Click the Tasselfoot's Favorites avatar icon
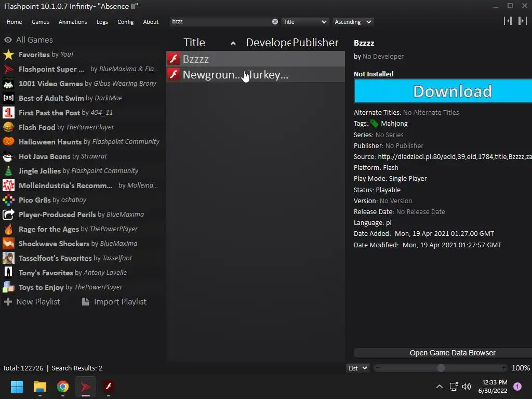This screenshot has height=399, width=532. [x=8, y=258]
